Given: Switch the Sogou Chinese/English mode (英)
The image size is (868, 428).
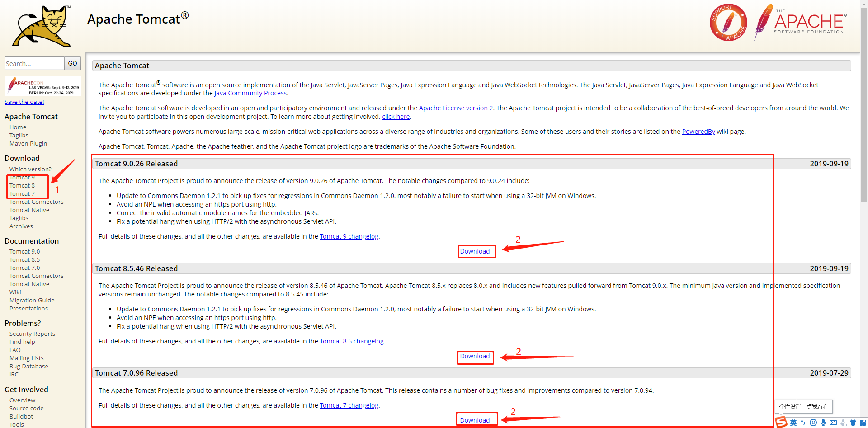Looking at the screenshot, I should tap(793, 423).
